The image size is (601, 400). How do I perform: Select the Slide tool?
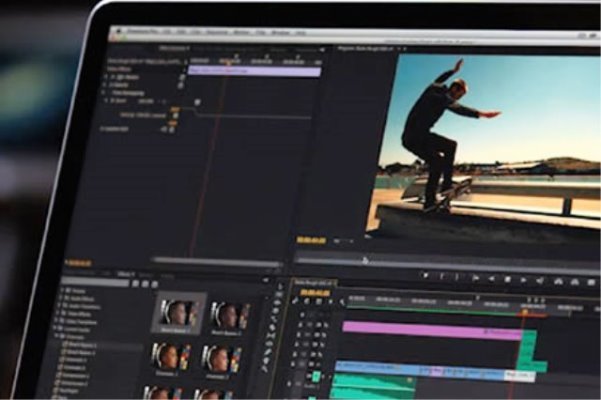click(269, 344)
